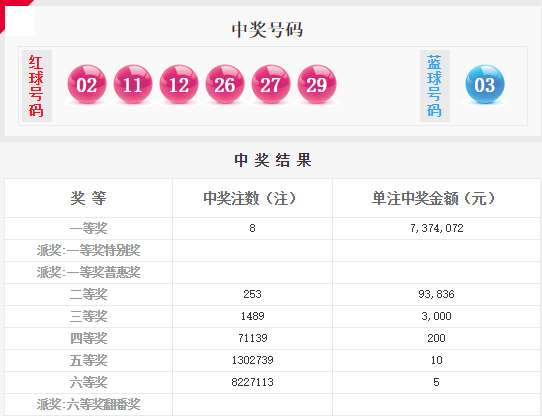Click the red ball numbered 12
This screenshot has height=416, width=542.
pyautogui.click(x=179, y=84)
